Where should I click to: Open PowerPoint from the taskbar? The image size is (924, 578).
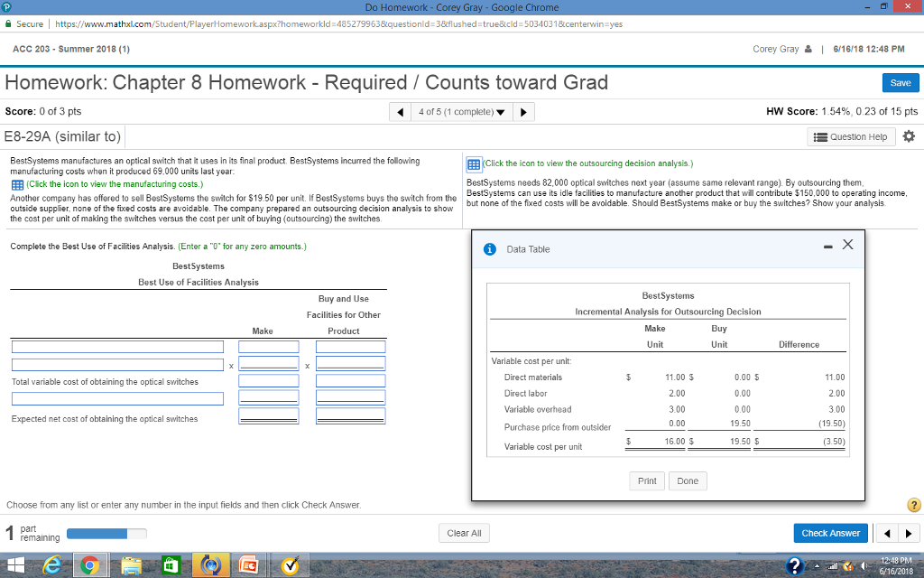[x=249, y=565]
